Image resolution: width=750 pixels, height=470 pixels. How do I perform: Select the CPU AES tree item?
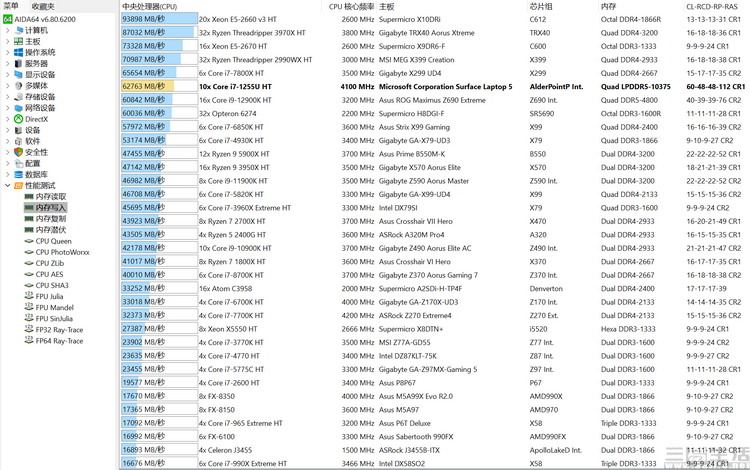pos(49,274)
